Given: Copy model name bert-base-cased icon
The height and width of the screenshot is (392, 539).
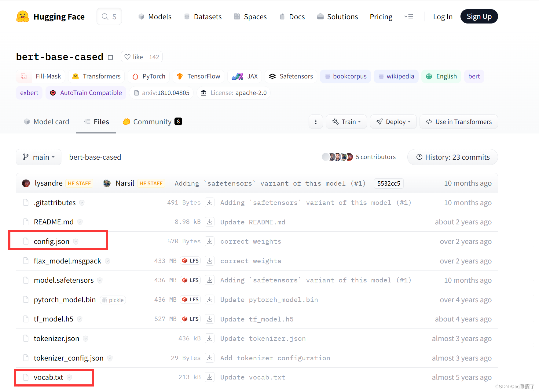Looking at the screenshot, I should [110, 57].
